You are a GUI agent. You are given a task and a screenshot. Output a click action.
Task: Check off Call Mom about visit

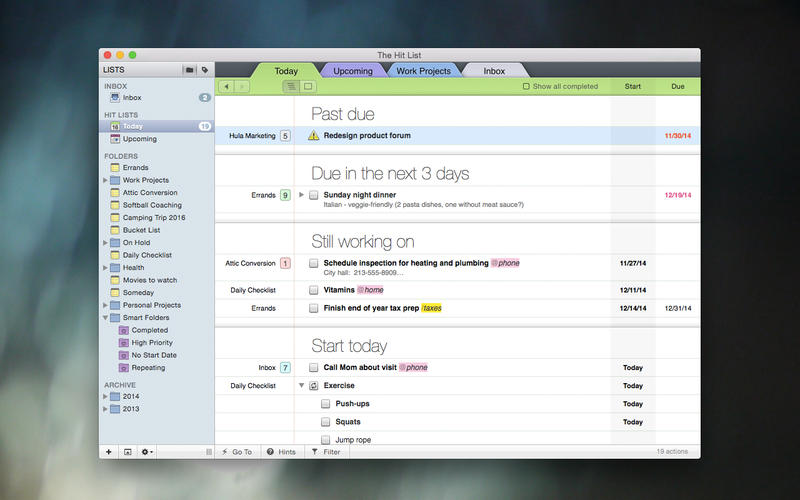314,367
